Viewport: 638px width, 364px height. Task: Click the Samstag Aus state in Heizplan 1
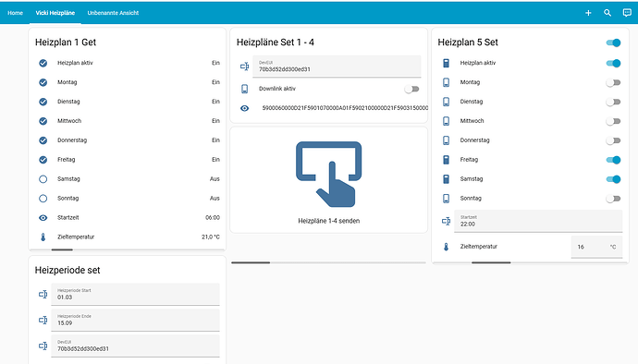(215, 179)
